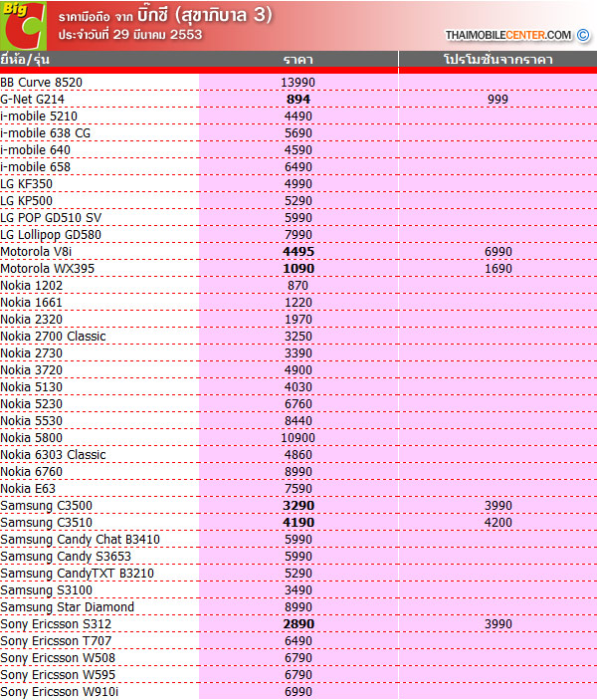This screenshot has height=700, width=597.
Task: Select Nokia 3720 entry
Action: [x=31, y=371]
